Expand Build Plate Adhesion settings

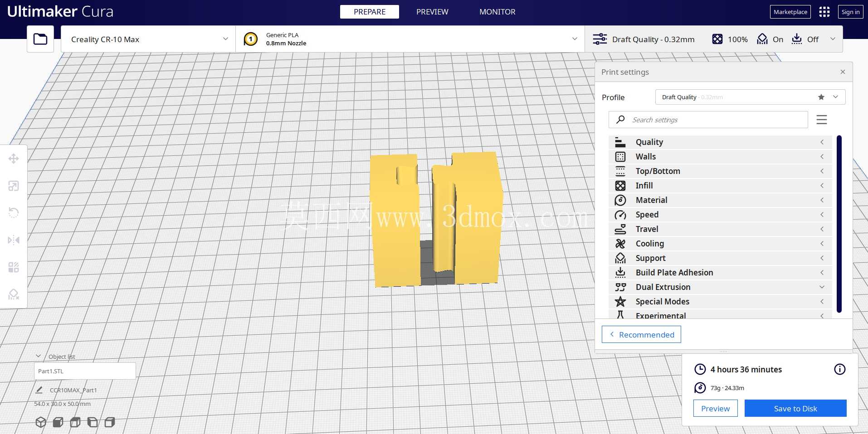click(720, 273)
